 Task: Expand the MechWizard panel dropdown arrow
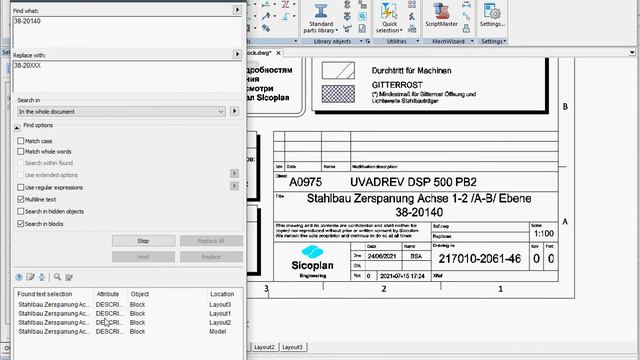coord(472,41)
